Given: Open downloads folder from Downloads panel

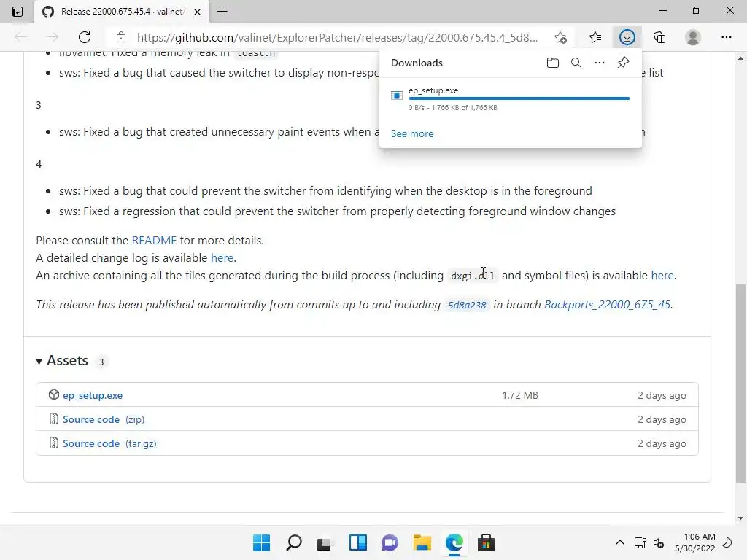Looking at the screenshot, I should [x=553, y=63].
